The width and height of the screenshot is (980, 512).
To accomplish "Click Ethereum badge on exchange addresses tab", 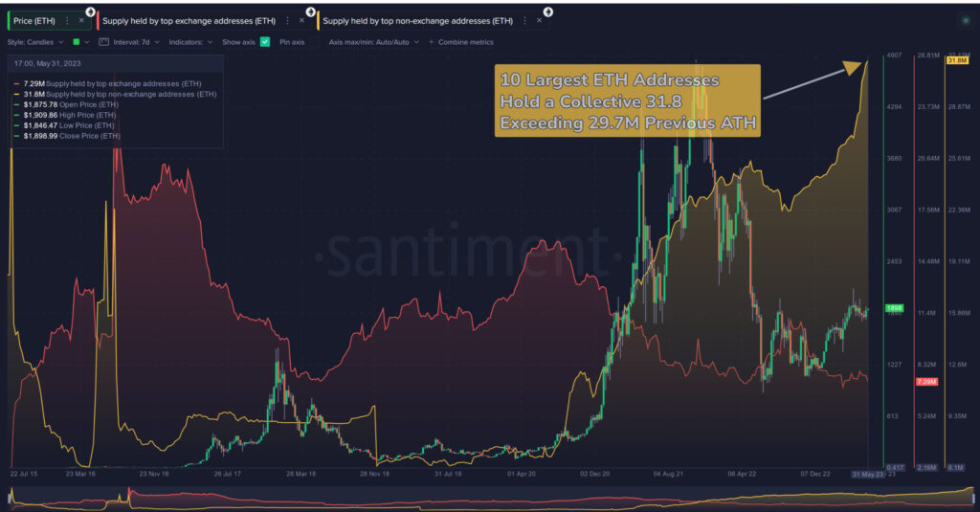I will 311,11.
